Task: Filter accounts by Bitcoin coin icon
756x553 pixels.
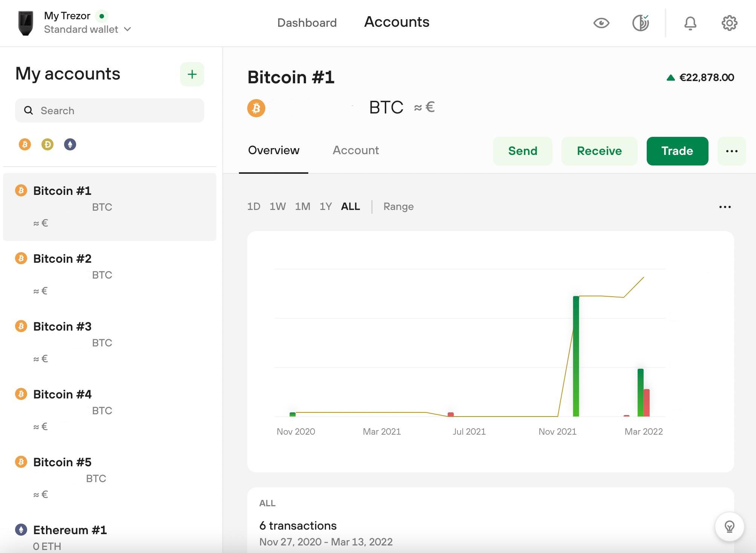Action: [25, 144]
